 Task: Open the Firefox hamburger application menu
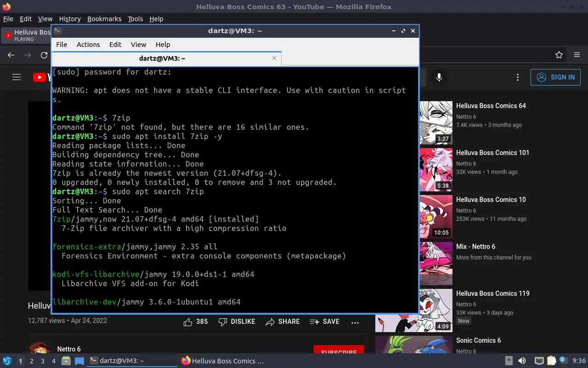(577, 55)
